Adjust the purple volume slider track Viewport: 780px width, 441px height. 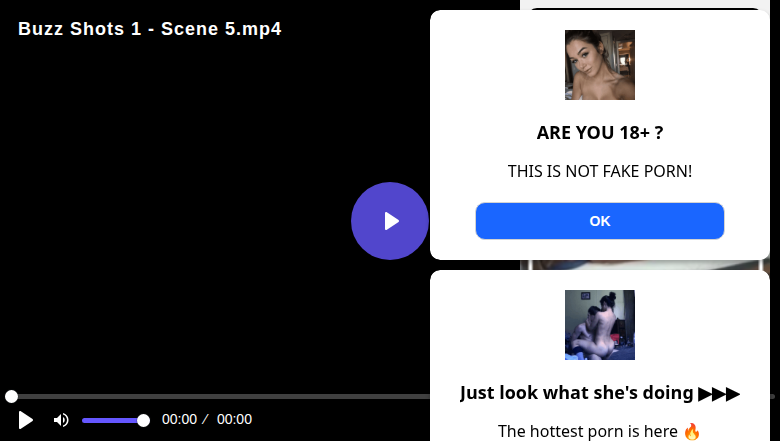tap(110, 420)
